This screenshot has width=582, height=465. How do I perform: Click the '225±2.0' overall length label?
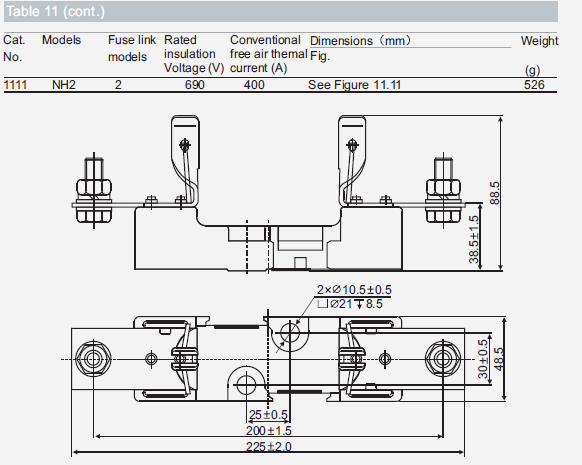[x=269, y=446]
